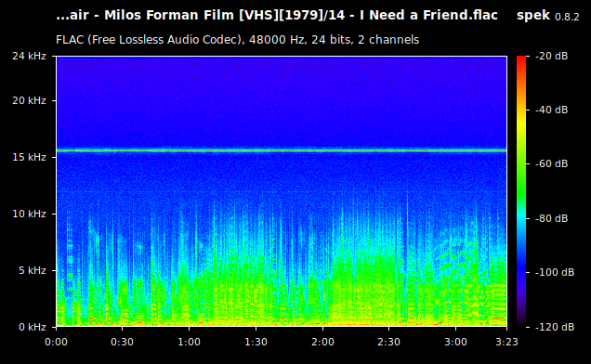Click the 24 kHz frequency label

(29, 56)
